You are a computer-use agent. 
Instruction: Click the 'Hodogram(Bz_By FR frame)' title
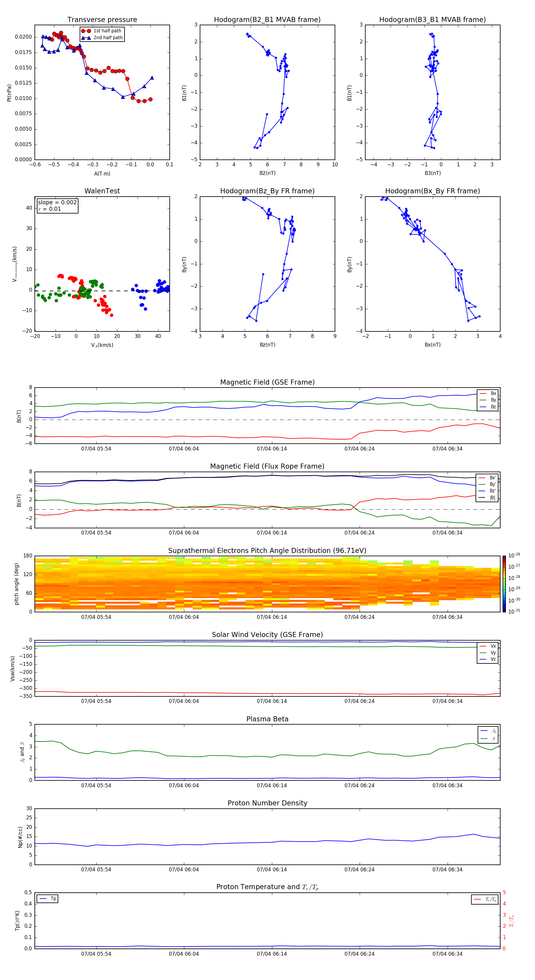click(x=267, y=191)
